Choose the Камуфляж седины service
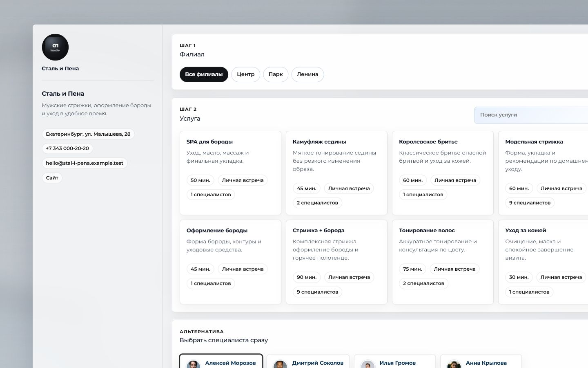Screen dimensions: 588x368 (336, 173)
